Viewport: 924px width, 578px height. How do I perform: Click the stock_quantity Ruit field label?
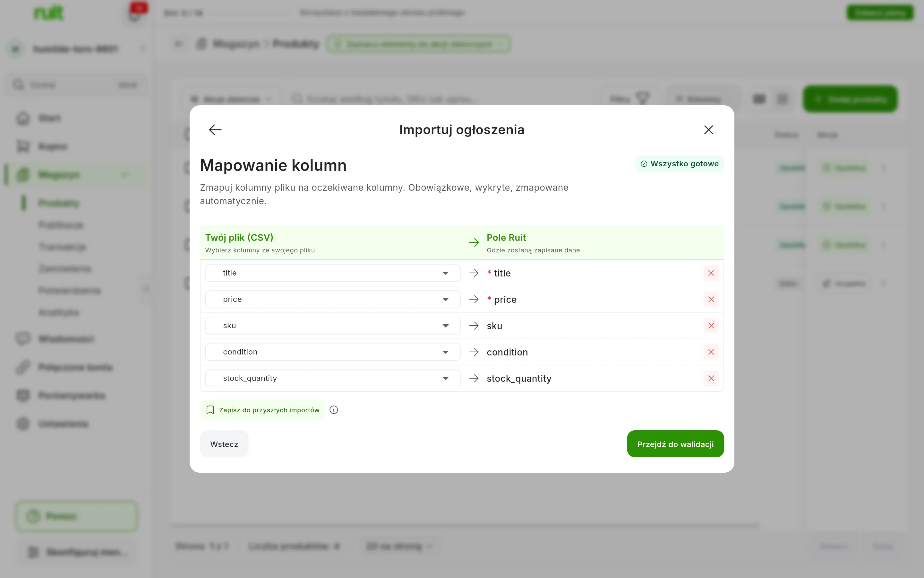click(519, 379)
